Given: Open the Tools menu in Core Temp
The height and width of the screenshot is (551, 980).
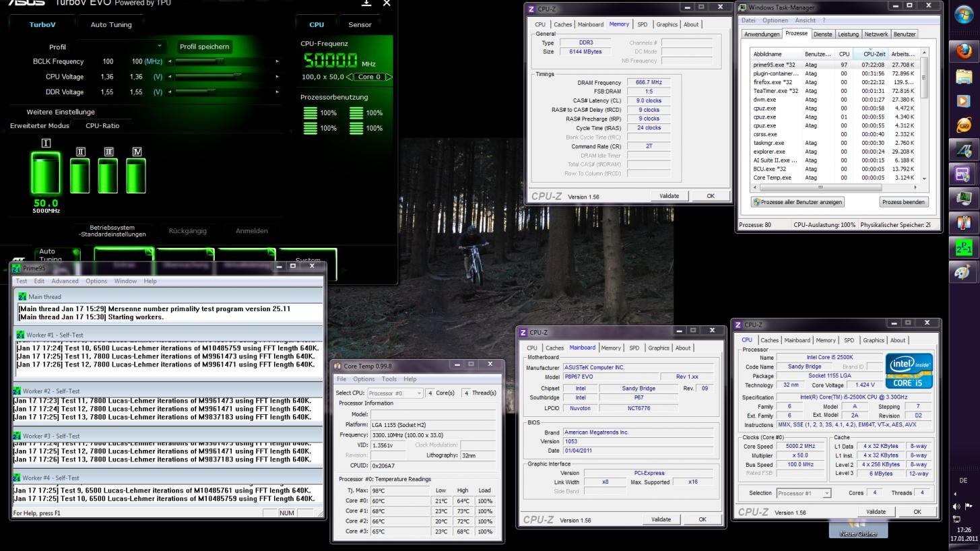Looking at the screenshot, I should [x=389, y=379].
